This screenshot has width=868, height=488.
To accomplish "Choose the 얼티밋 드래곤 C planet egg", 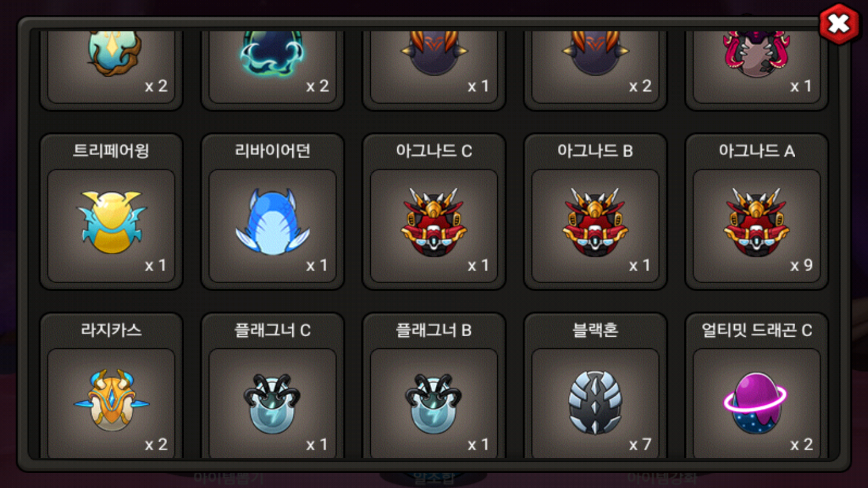I will point(756,403).
